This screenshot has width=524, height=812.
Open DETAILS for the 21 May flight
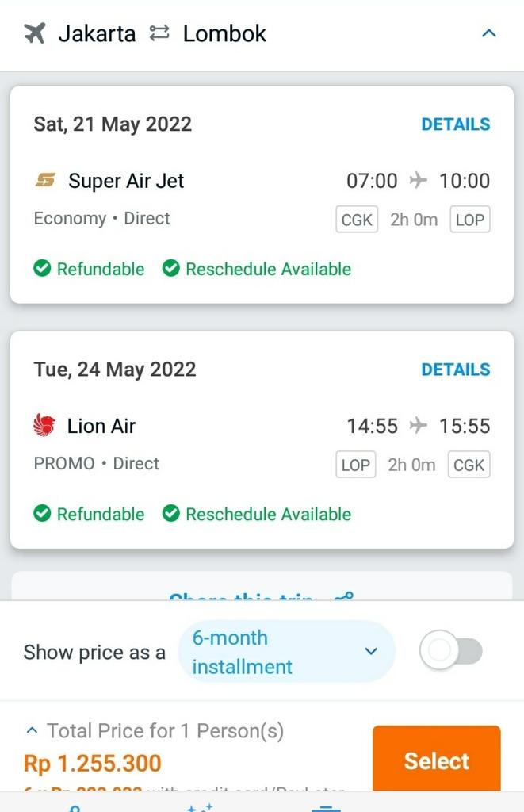(455, 124)
